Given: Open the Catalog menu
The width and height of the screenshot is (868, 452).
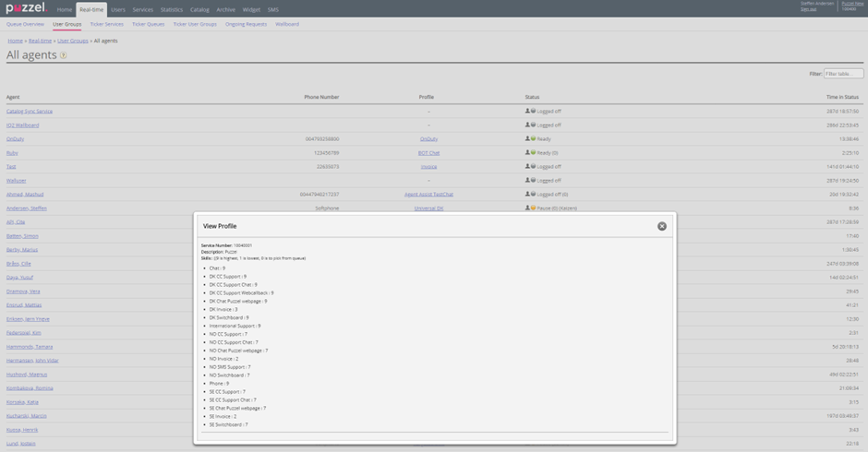Looking at the screenshot, I should click(x=199, y=9).
